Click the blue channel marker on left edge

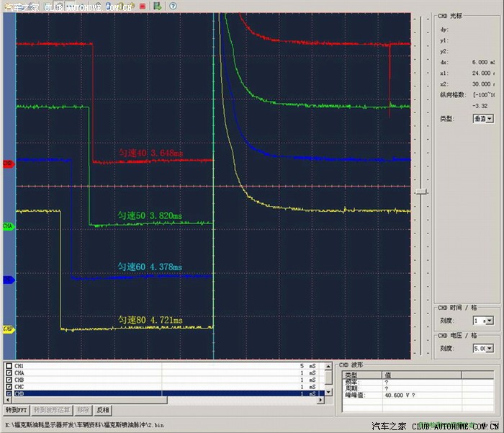[x=9, y=280]
